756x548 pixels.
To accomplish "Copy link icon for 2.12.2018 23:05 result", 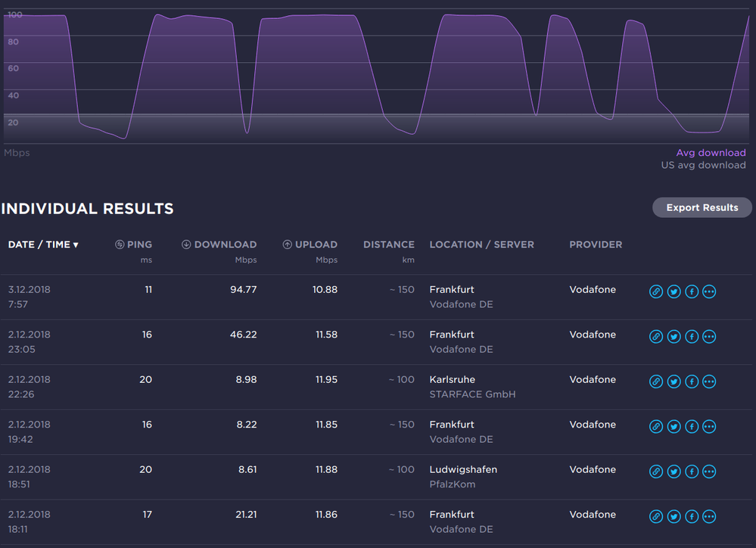I will click(x=655, y=336).
